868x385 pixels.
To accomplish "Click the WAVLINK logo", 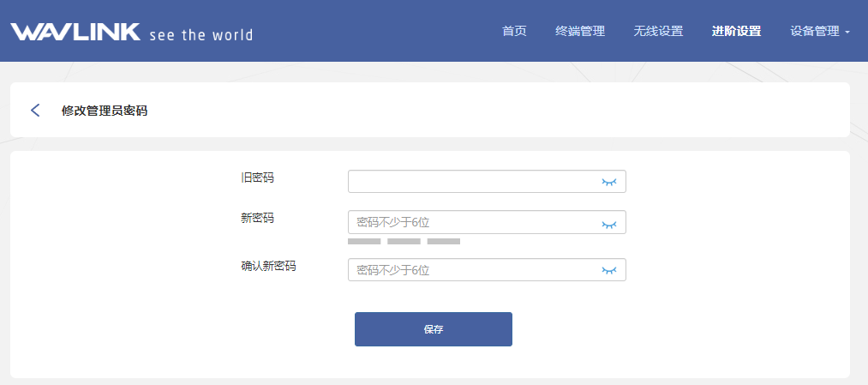I will [x=75, y=33].
